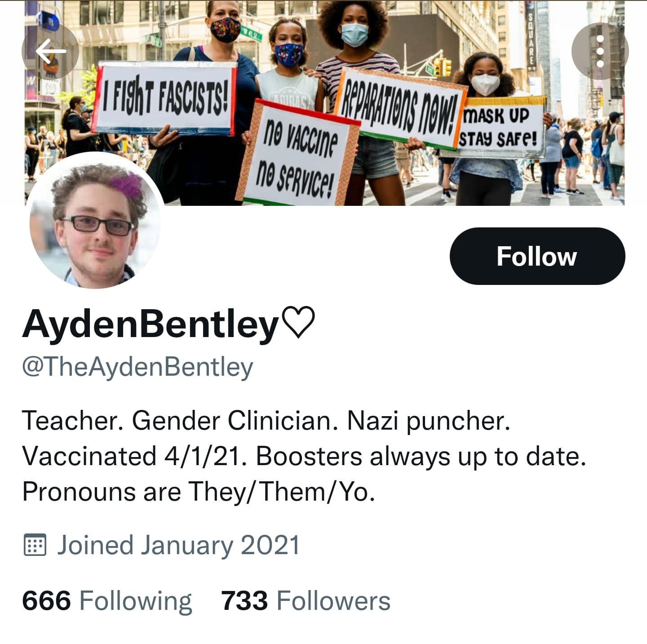Open the 666 Following list
Screen dimensions: 647x644
(107, 601)
